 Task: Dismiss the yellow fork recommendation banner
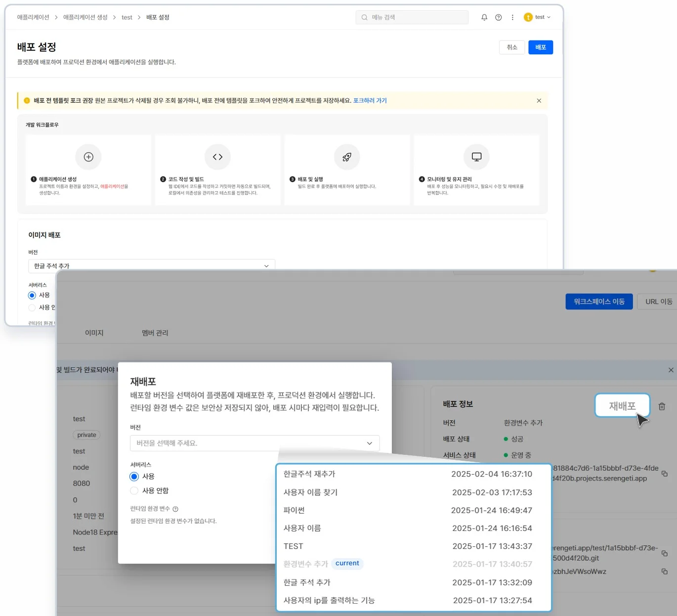click(539, 101)
